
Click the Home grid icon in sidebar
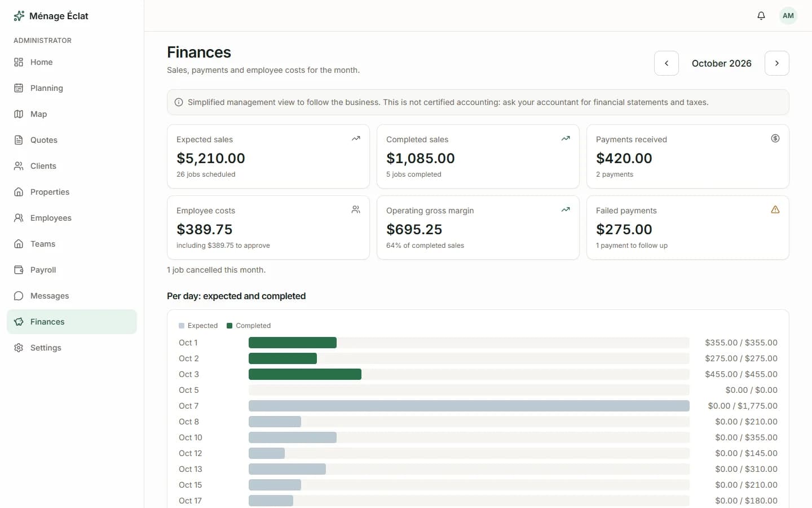click(x=19, y=62)
